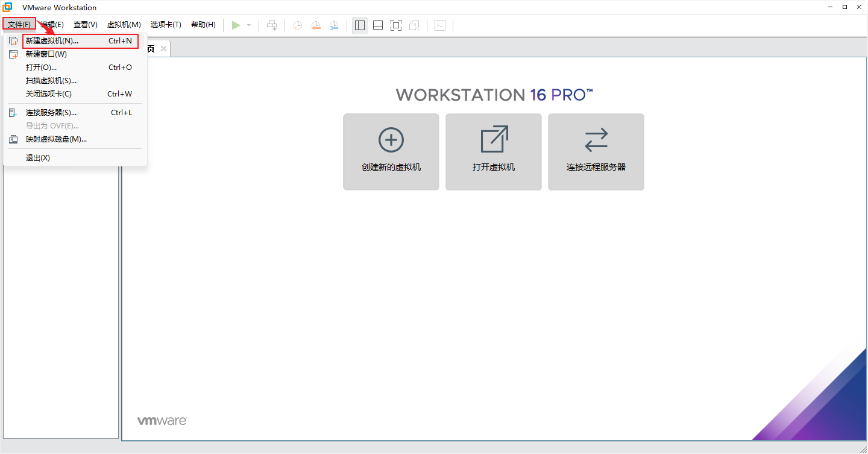This screenshot has height=454, width=868.
Task: Click the revert to snapshot icon
Action: 316,25
